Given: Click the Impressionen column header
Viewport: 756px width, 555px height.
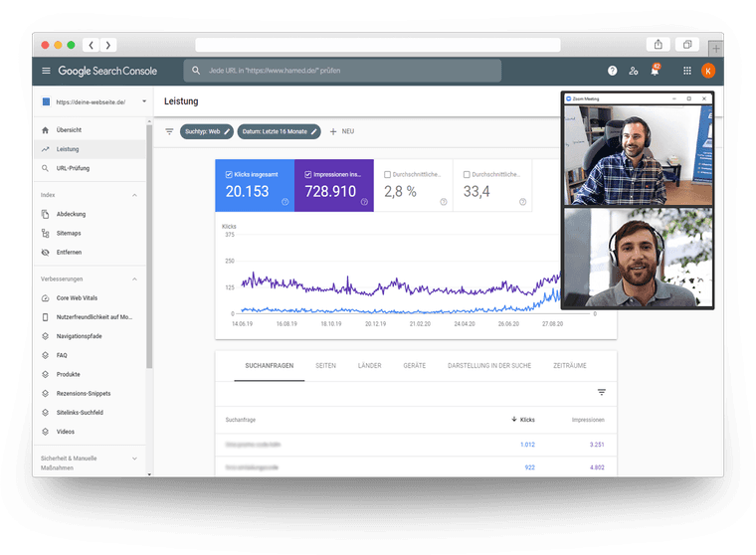Looking at the screenshot, I should click(588, 420).
